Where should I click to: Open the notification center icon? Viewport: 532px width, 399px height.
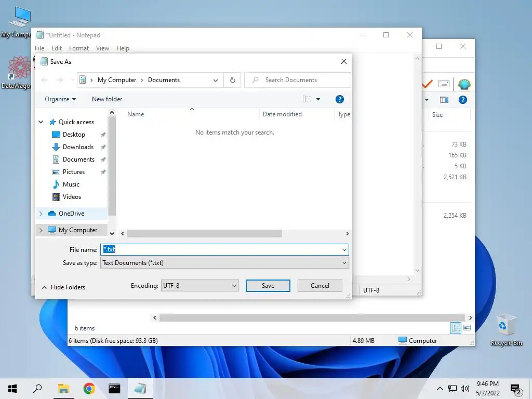515,389
